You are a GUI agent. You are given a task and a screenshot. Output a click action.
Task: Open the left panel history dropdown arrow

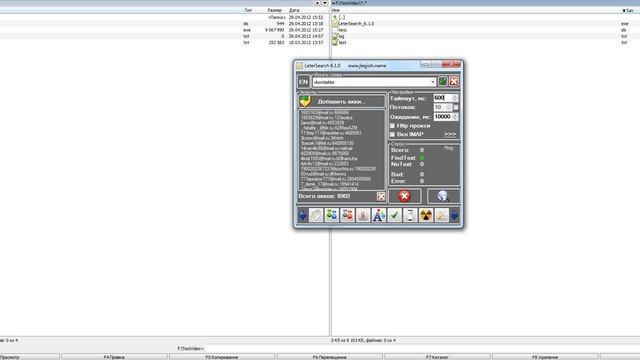(x=325, y=3)
